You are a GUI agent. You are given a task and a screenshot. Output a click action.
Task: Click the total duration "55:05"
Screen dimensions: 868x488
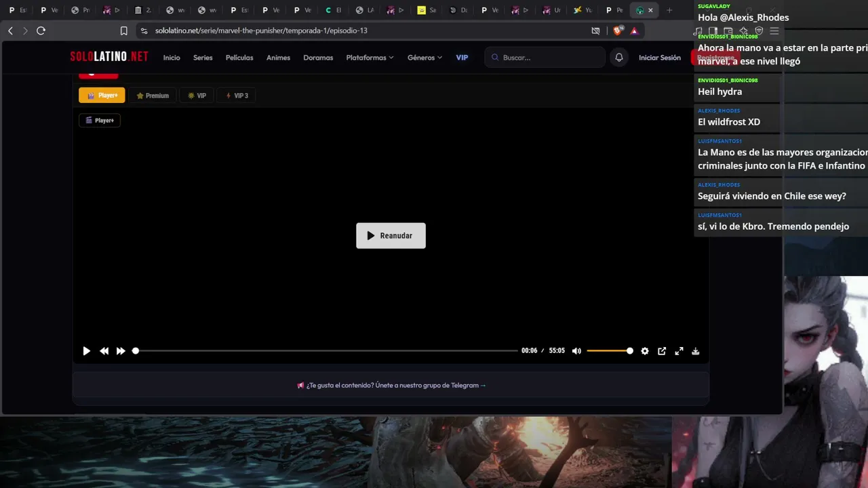pos(557,351)
